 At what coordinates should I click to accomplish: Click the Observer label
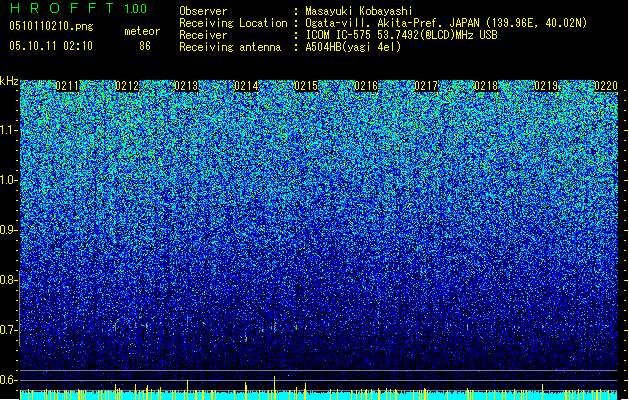tap(203, 11)
